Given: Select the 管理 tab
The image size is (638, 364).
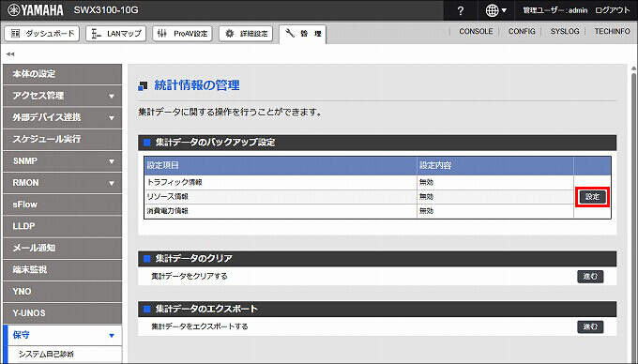Looking at the screenshot, I should point(302,34).
